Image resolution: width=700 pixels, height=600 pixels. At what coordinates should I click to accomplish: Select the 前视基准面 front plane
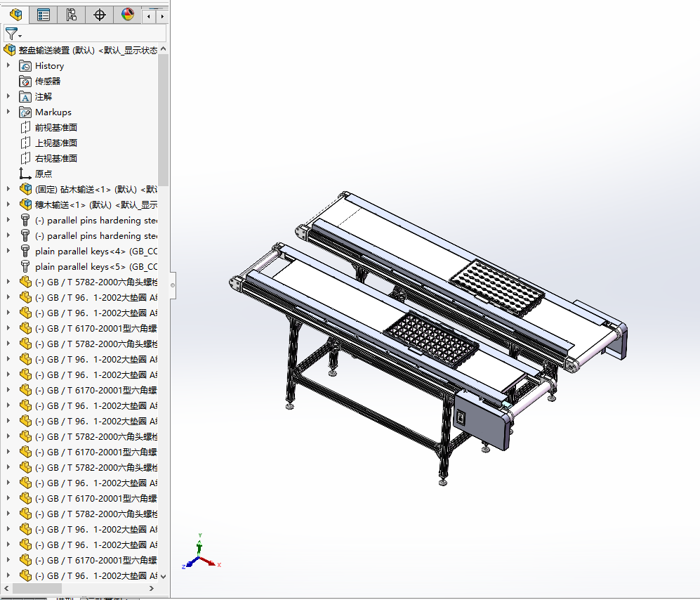(x=55, y=128)
